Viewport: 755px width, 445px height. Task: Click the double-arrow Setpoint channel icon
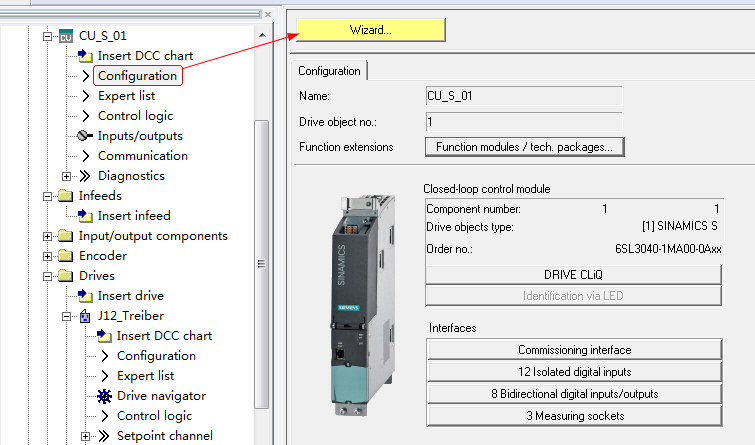104,436
